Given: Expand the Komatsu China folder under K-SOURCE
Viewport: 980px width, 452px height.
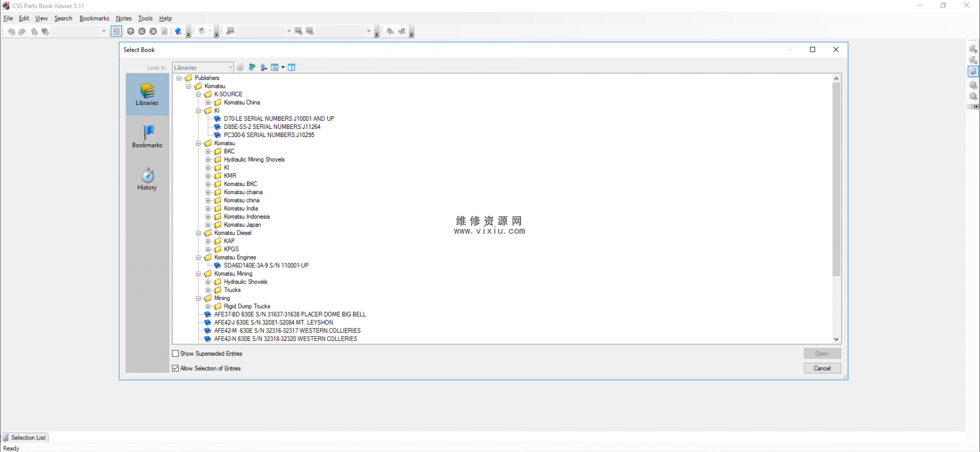Looking at the screenshot, I should point(208,103).
